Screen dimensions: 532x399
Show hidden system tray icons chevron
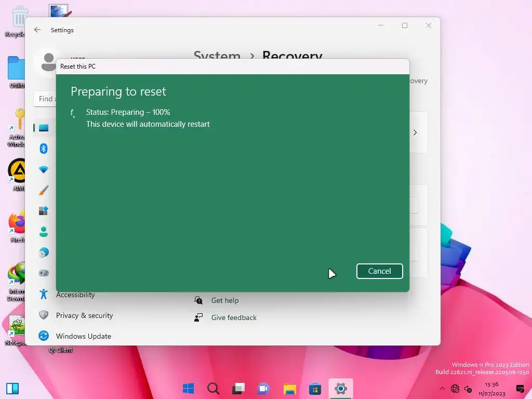[442, 389]
